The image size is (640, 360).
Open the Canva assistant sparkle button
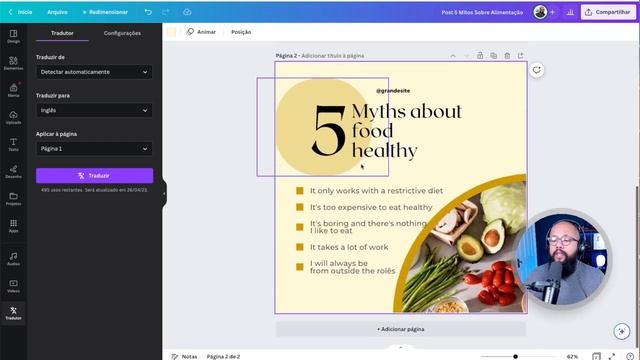(x=622, y=331)
